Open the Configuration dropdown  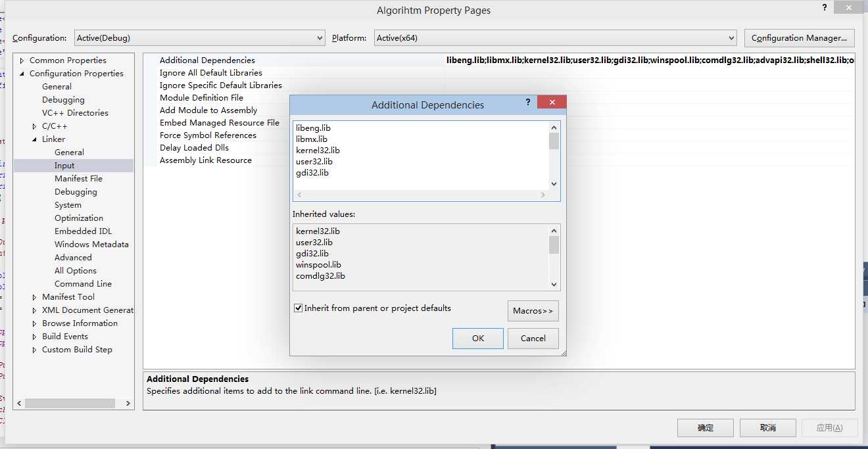[x=200, y=38]
